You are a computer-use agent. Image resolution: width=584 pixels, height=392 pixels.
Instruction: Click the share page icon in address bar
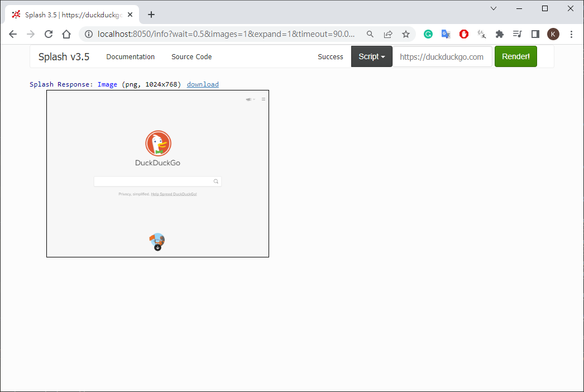(388, 34)
